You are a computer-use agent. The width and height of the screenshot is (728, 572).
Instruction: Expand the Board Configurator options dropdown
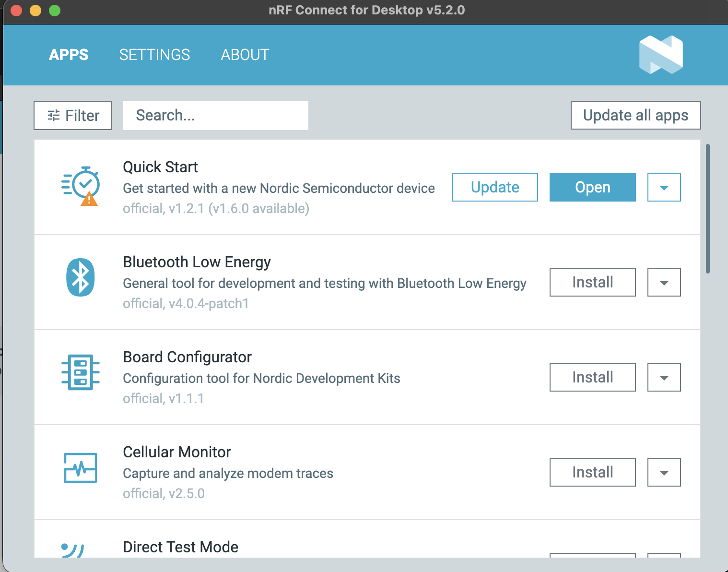click(664, 377)
